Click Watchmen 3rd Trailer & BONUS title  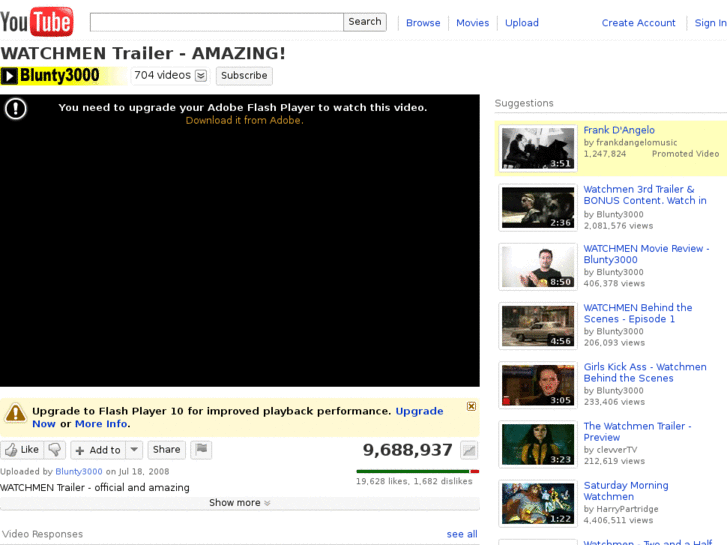(x=645, y=195)
